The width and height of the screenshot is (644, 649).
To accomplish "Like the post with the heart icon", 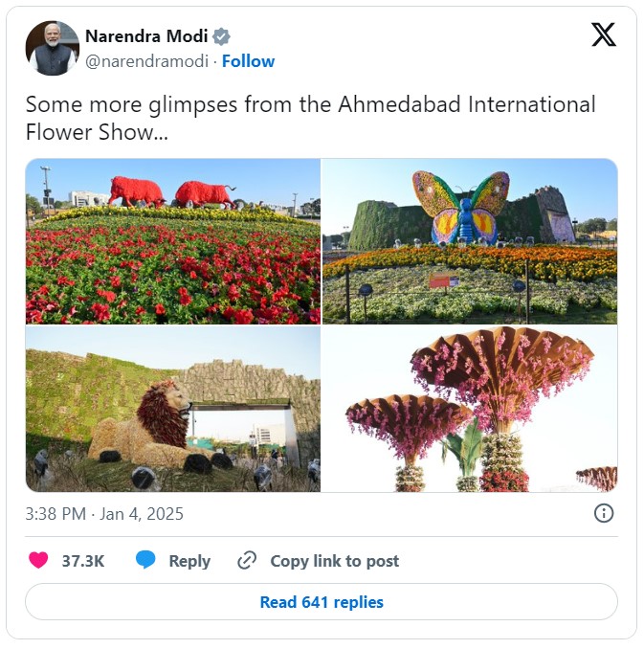I will coord(38,561).
